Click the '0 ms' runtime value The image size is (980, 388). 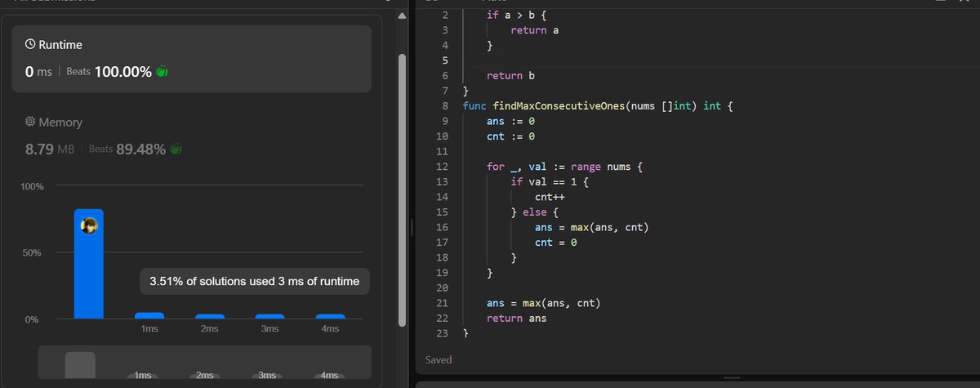38,72
